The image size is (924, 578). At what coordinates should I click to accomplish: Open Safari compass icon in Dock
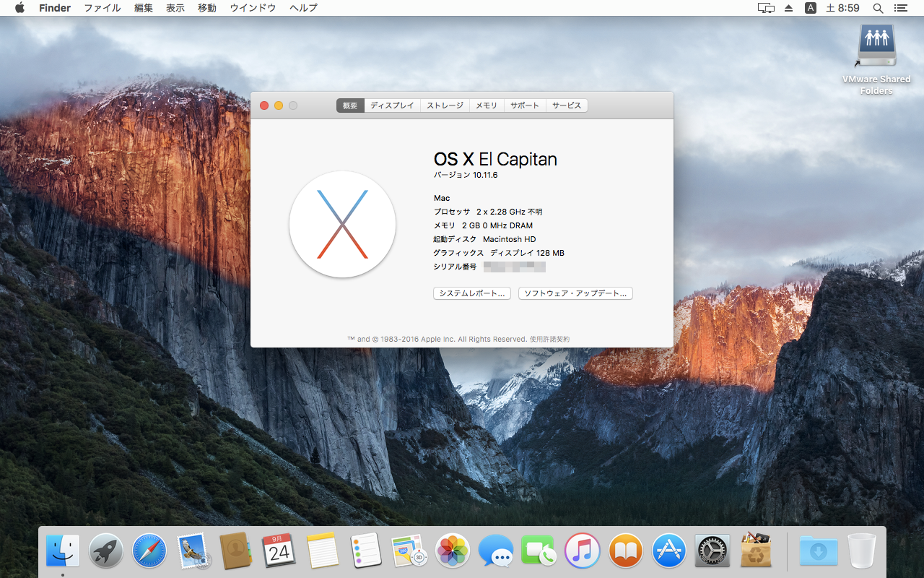tap(149, 551)
